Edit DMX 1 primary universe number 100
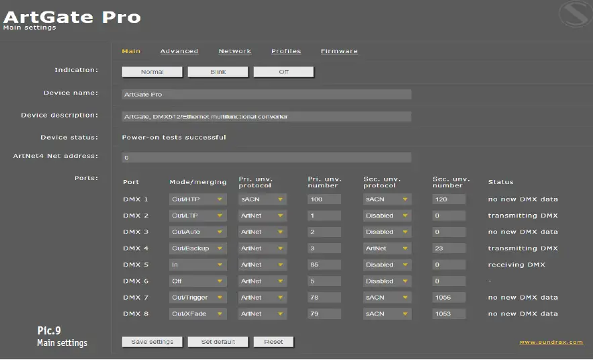593x364 pixels. click(x=324, y=199)
